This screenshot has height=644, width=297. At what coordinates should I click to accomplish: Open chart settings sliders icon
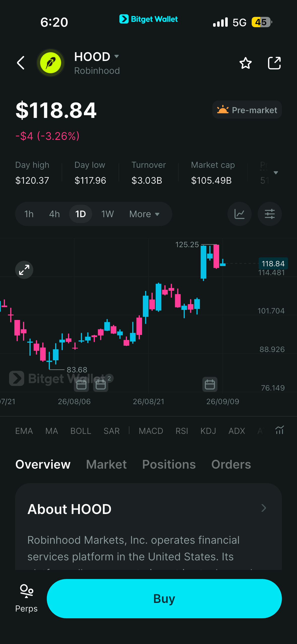coord(270,214)
